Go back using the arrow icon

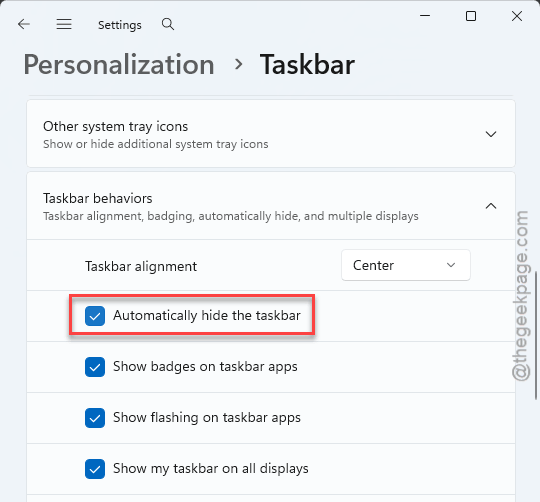[24, 24]
